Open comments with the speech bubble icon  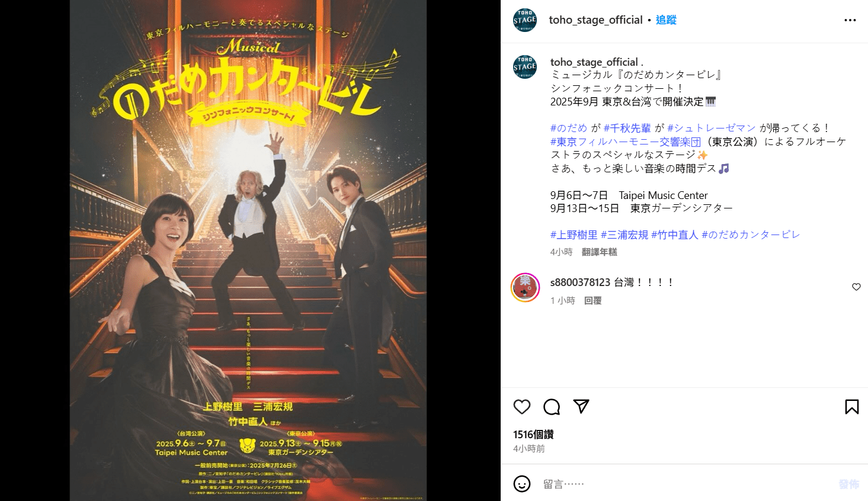click(x=552, y=407)
